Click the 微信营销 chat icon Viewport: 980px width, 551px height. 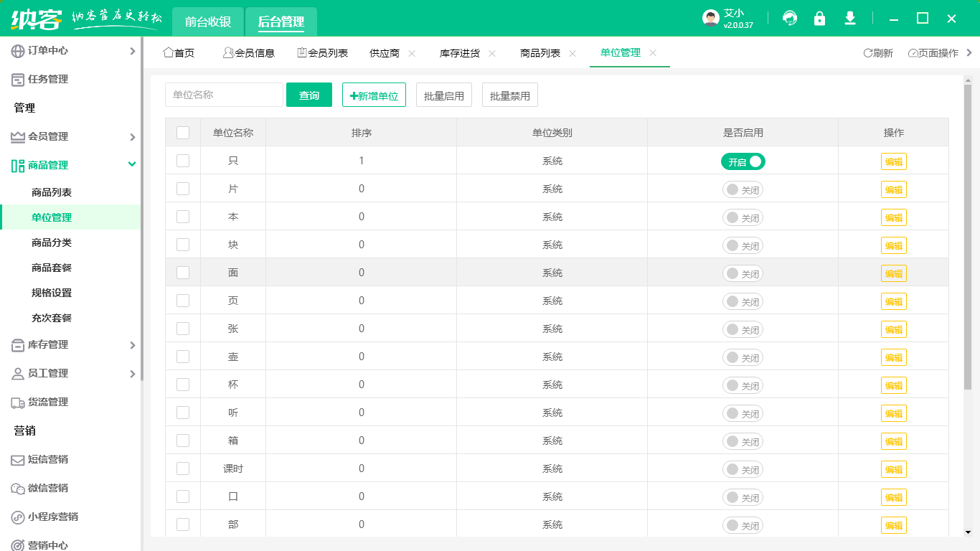click(18, 489)
